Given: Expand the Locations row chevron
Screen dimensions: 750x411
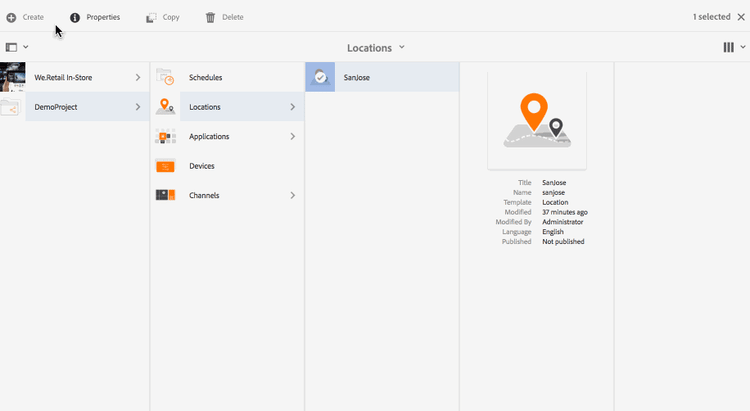Looking at the screenshot, I should pyautogui.click(x=293, y=107).
